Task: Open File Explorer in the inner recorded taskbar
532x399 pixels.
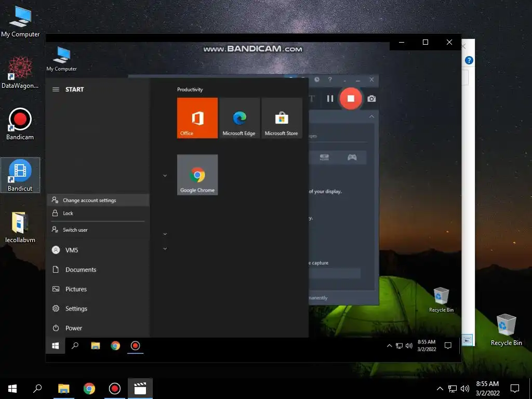Action: (96, 345)
